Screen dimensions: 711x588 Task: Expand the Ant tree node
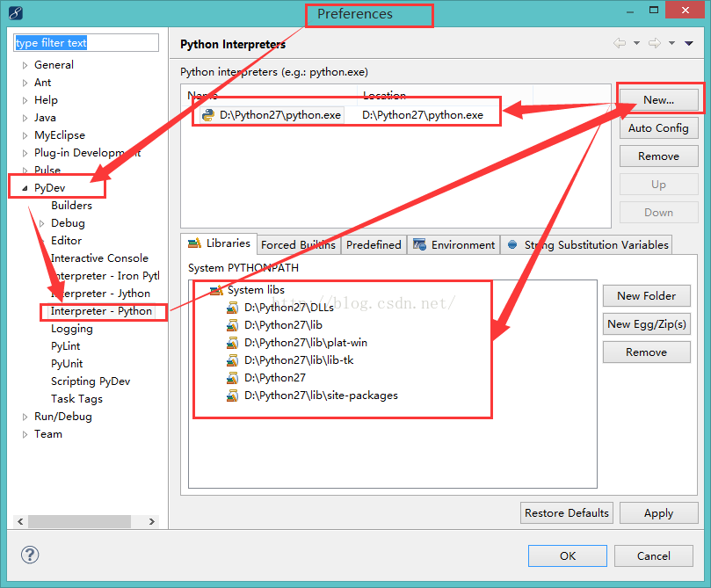pos(25,83)
